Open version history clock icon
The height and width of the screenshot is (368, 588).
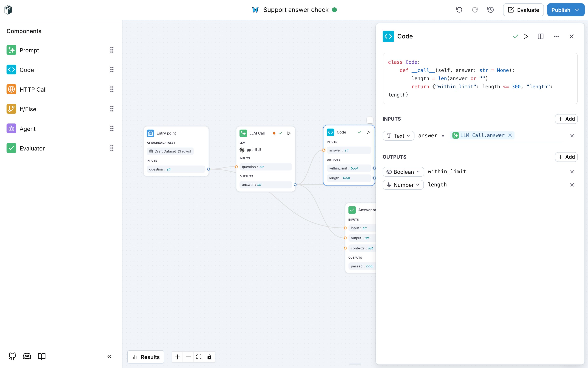[x=491, y=10]
